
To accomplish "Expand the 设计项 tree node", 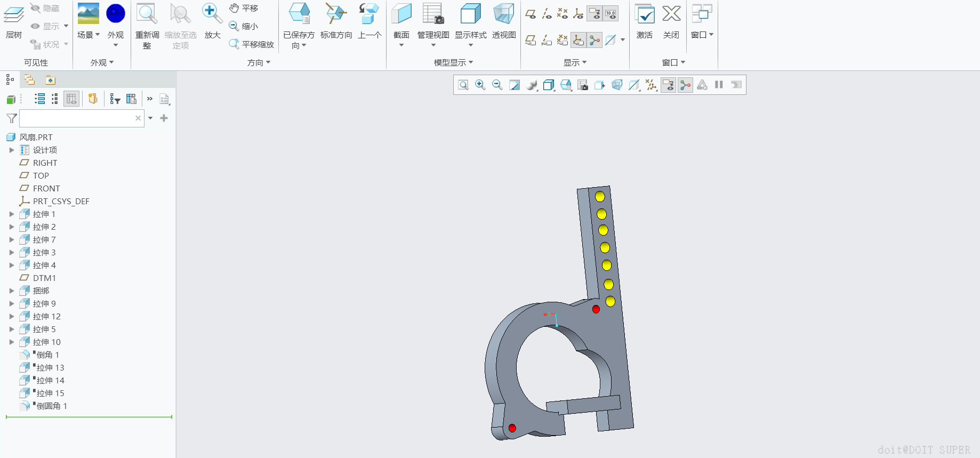I will pos(12,150).
